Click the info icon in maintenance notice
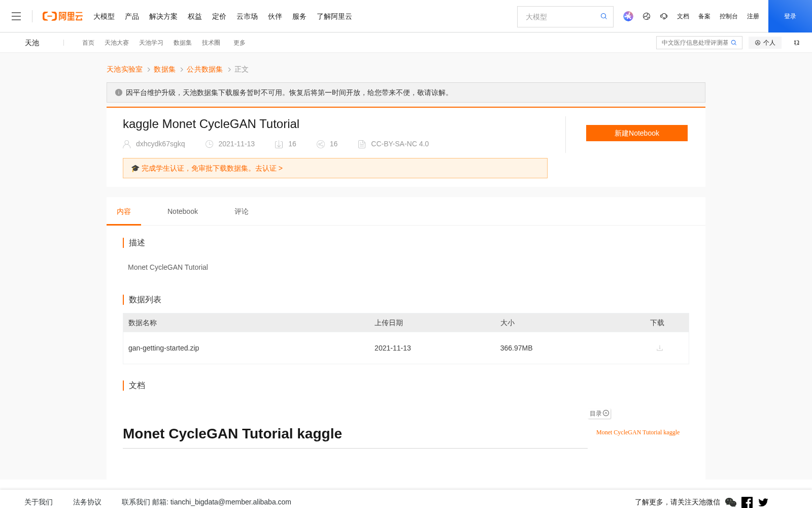The image size is (812, 508). coord(119,92)
